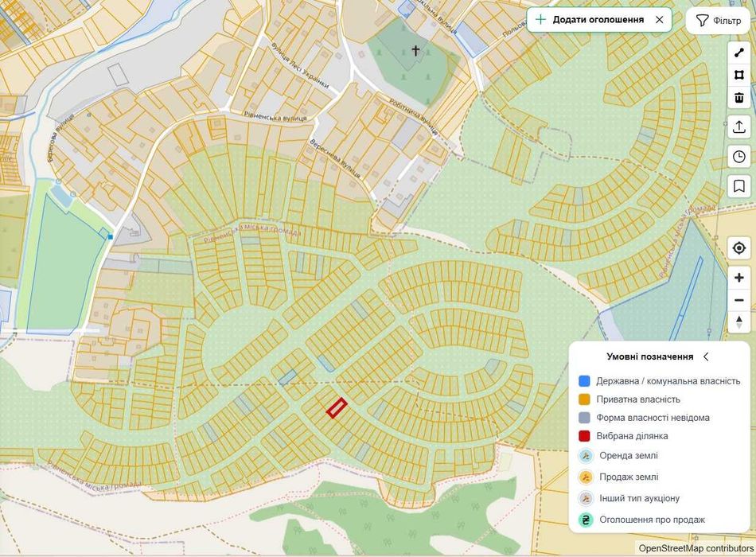Close the Додати оголошення panel with X

660,20
